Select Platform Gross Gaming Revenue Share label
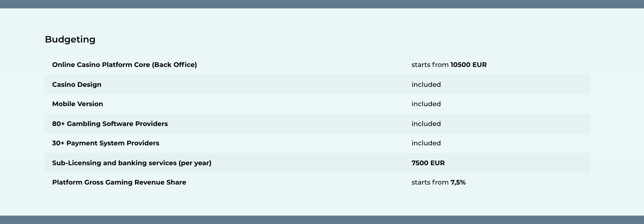The width and height of the screenshot is (644, 224). (x=119, y=182)
